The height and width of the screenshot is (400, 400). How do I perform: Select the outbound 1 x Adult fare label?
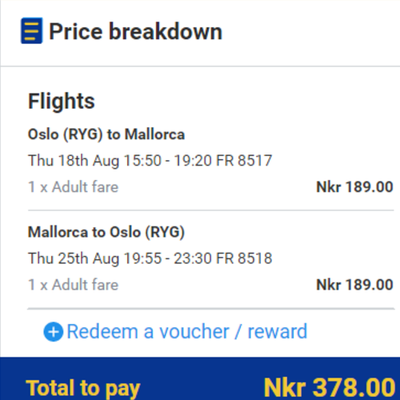pyautogui.click(x=73, y=187)
